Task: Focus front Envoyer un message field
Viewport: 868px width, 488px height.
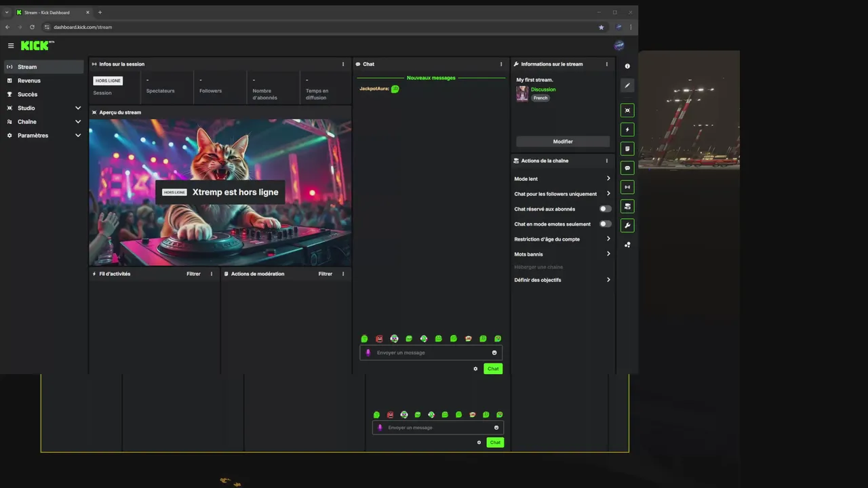Action: click(431, 352)
